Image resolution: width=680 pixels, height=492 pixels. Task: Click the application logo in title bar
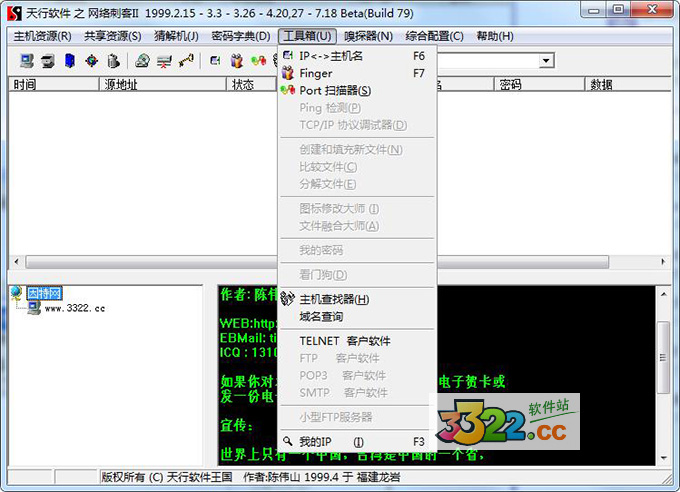point(14,13)
